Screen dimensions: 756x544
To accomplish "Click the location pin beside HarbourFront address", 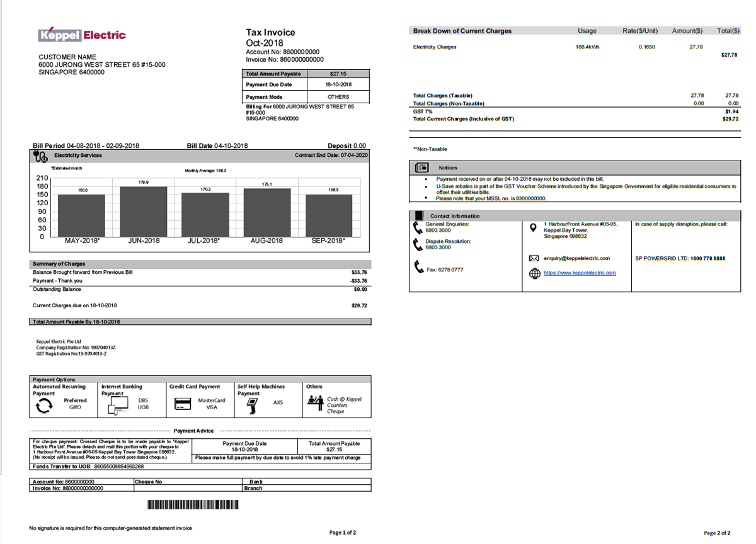I will pyautogui.click(x=533, y=227).
